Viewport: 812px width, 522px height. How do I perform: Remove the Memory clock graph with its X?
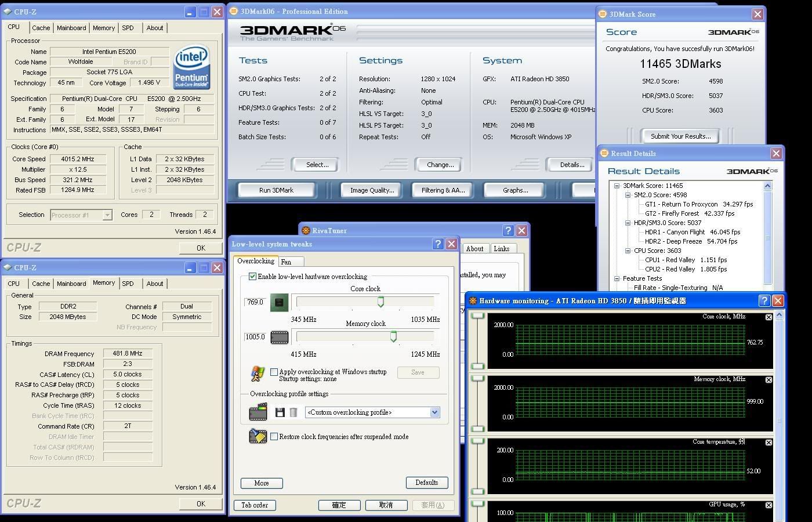point(768,380)
